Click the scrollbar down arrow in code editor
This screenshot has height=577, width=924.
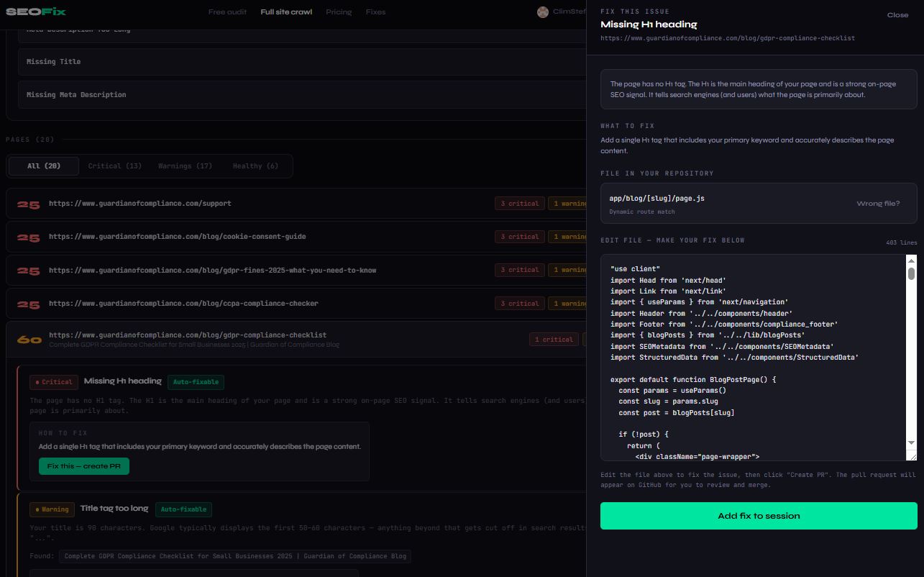[911, 442]
